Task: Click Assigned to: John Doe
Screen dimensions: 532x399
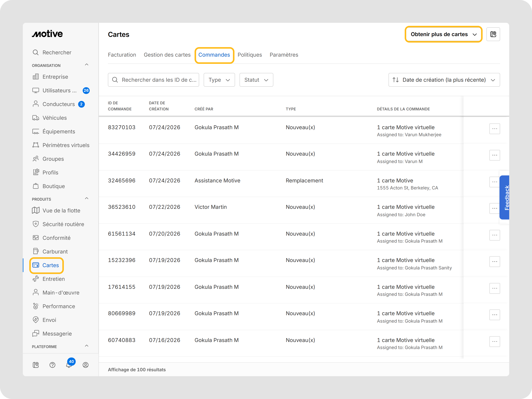Action: [401, 215]
